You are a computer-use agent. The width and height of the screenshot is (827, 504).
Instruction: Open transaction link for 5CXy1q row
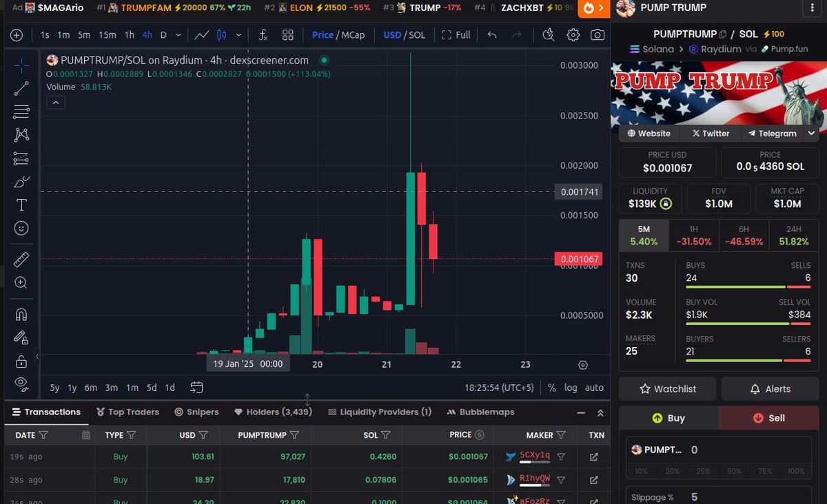(x=594, y=456)
